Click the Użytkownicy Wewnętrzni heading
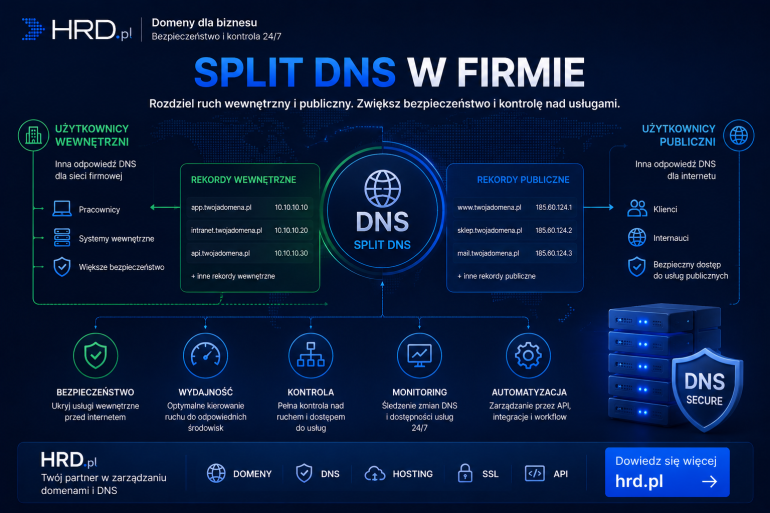 tap(92, 135)
